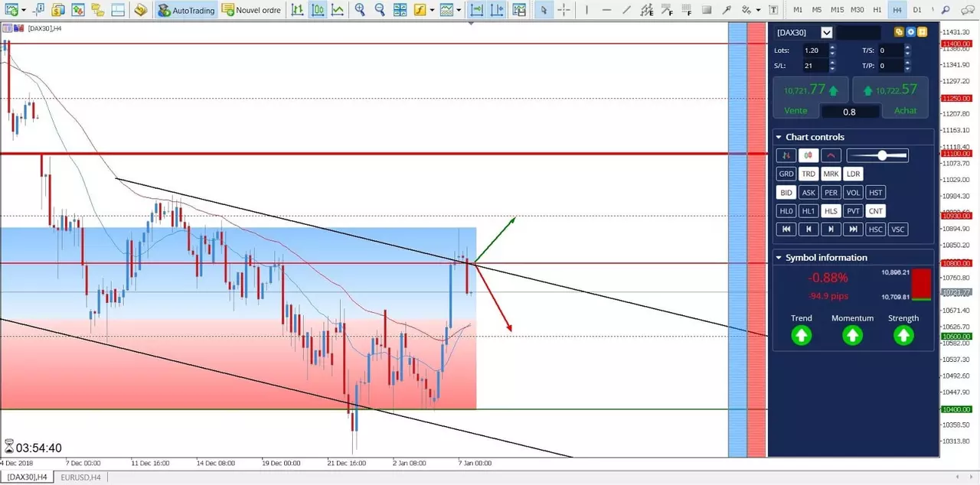Screen dimensions: 980x485
Task: Toggle the MRK chart control
Action: point(831,174)
